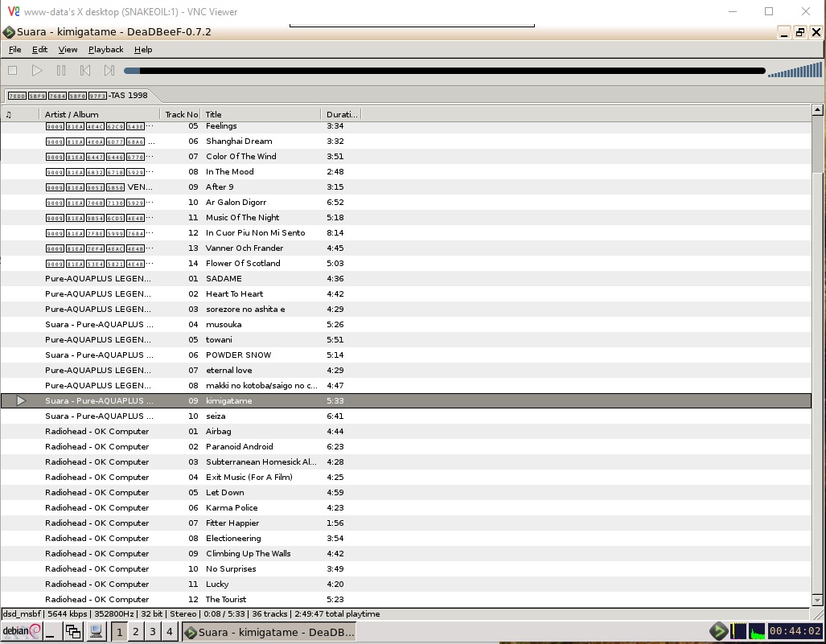The width and height of the screenshot is (826, 644).
Task: Select the track 'After 9'
Action: [x=405, y=187]
